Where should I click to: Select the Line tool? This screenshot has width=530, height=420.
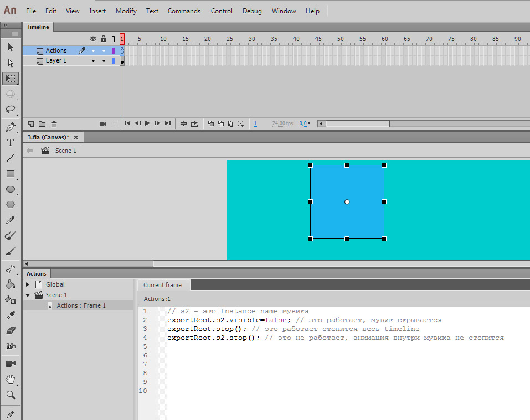11,158
